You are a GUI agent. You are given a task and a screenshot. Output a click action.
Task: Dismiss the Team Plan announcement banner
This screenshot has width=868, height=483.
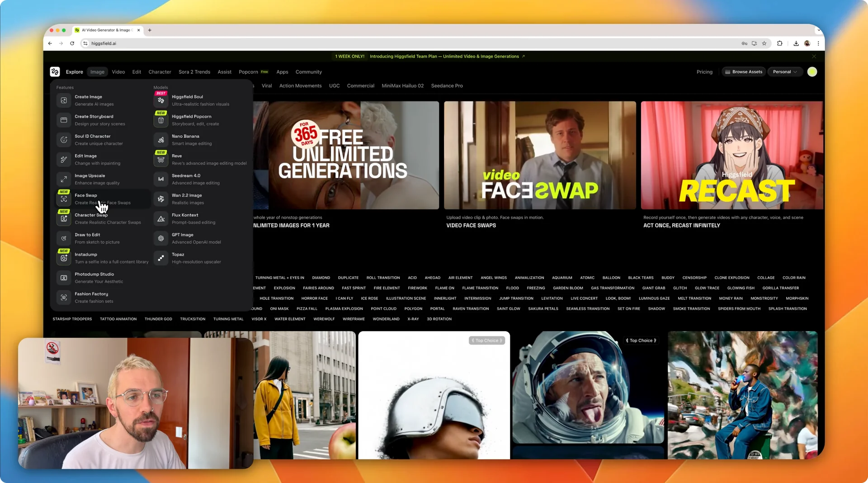point(814,57)
